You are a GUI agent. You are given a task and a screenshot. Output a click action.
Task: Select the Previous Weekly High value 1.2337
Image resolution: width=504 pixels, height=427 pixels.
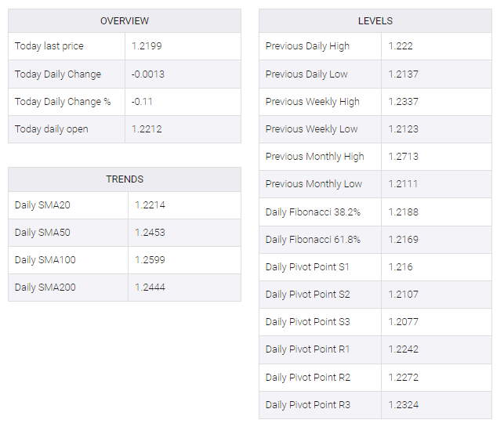403,102
